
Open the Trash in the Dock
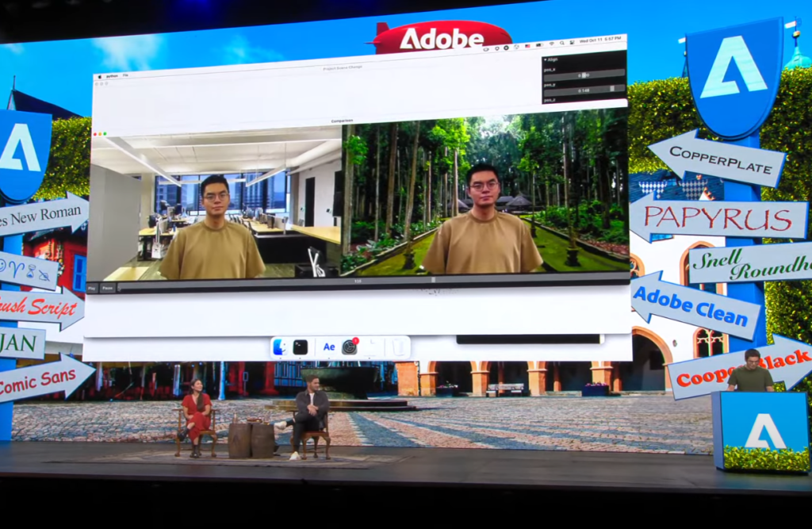(397, 347)
